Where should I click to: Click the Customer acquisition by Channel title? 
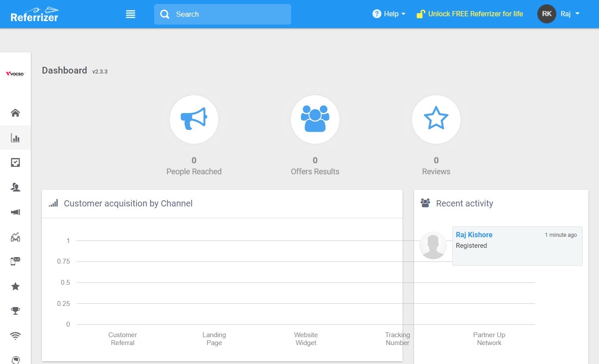(128, 203)
